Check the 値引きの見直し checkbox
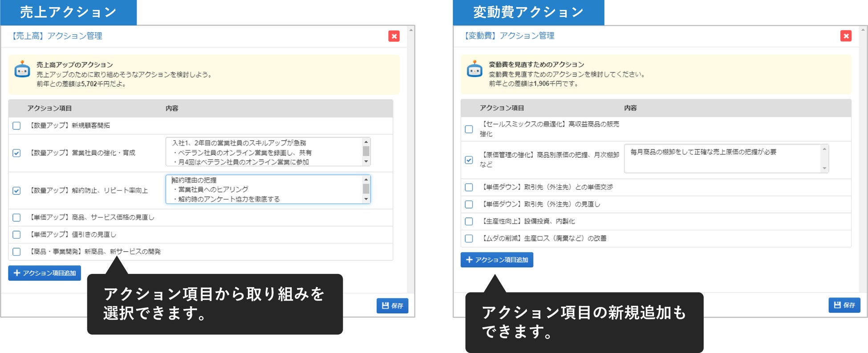Image resolution: width=868 pixels, height=353 pixels. (16, 235)
